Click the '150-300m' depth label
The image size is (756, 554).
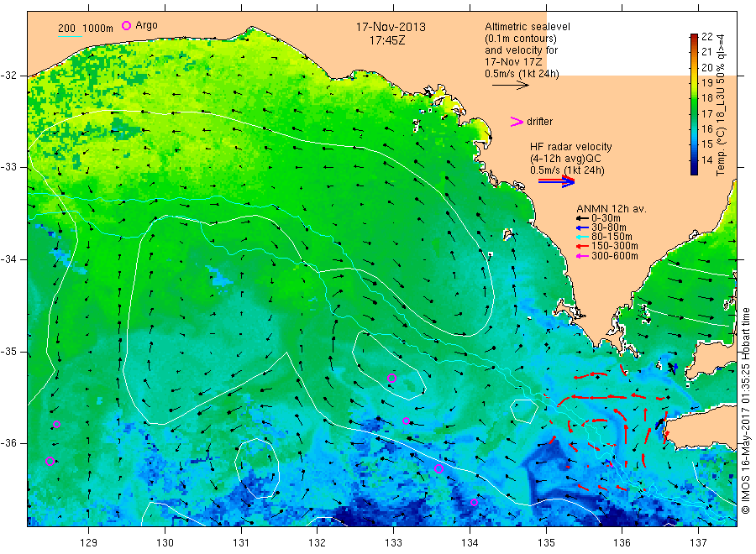click(x=614, y=246)
